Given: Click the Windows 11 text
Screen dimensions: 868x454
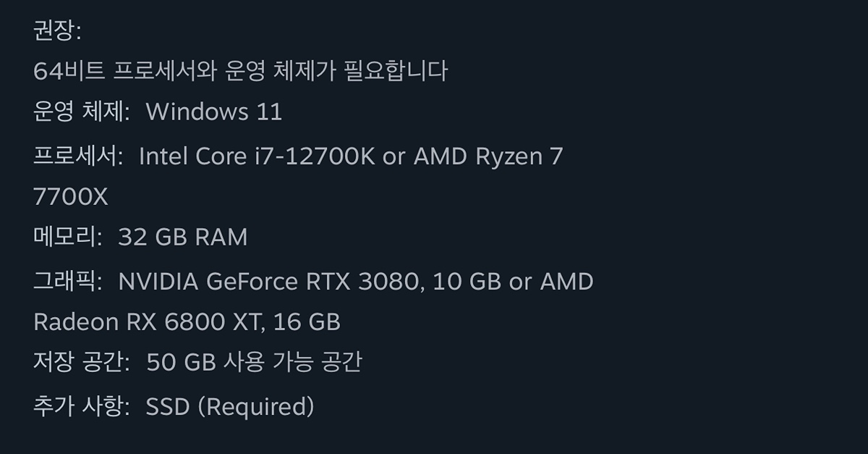Looking at the screenshot, I should click(214, 112).
